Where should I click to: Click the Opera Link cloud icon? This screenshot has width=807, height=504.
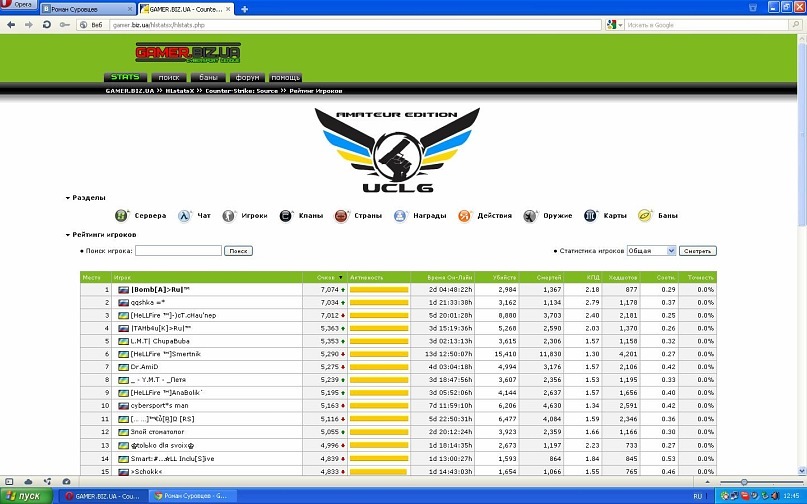[x=28, y=482]
